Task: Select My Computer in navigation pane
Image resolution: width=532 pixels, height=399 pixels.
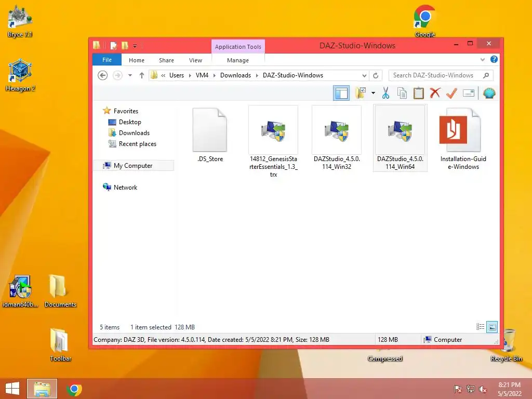Action: click(x=133, y=166)
